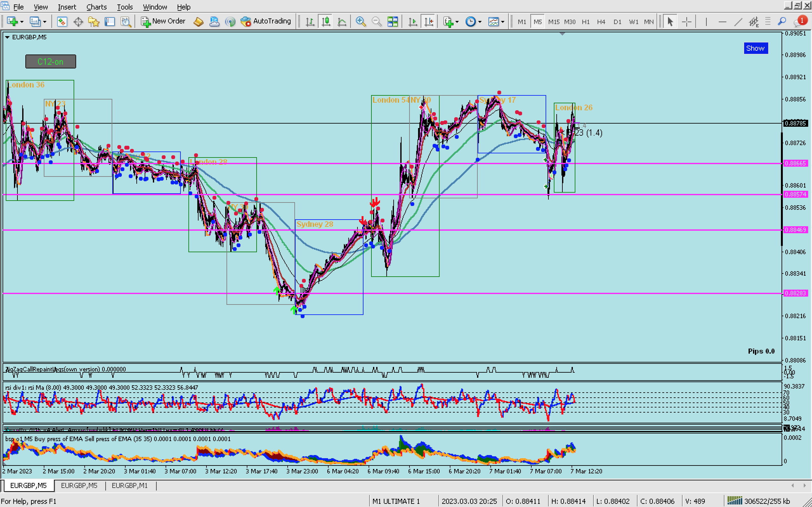This screenshot has width=812, height=507.
Task: Select the H4 timeframe button
Action: [601, 22]
